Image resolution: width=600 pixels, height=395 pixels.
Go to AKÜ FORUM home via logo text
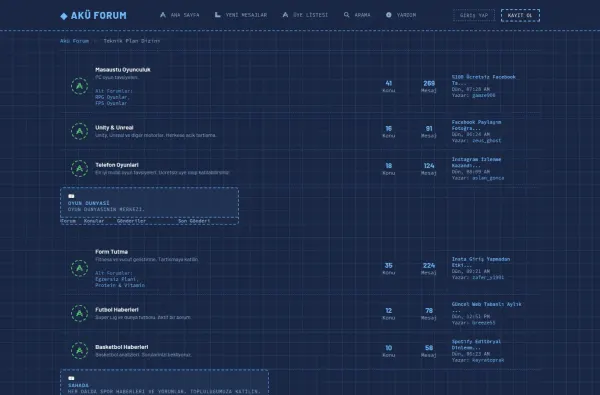99,16
